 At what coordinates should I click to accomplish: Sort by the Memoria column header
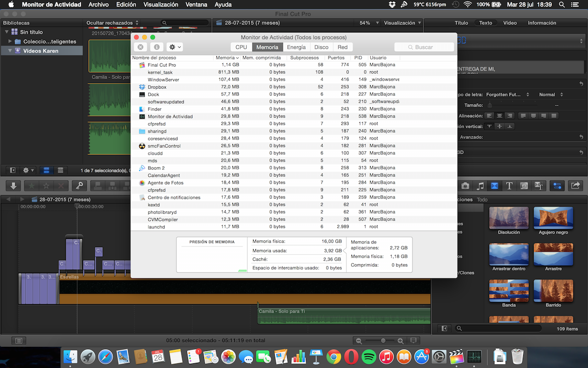coord(227,58)
